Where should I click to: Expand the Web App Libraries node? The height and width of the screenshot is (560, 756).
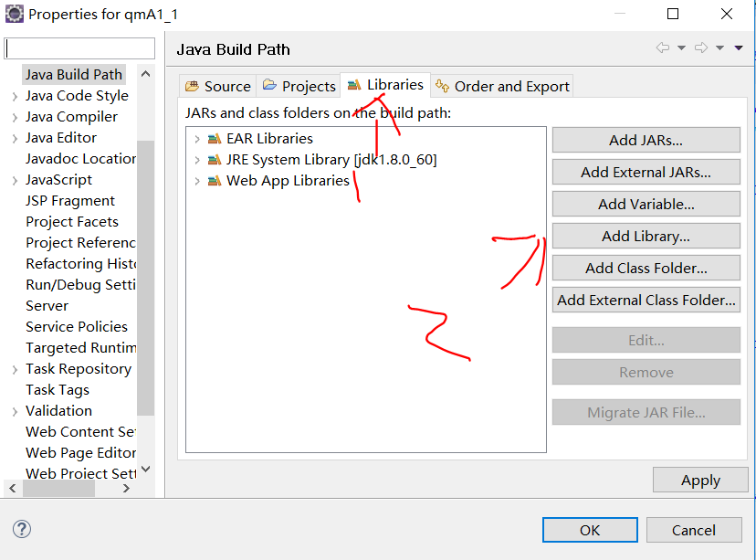click(197, 181)
